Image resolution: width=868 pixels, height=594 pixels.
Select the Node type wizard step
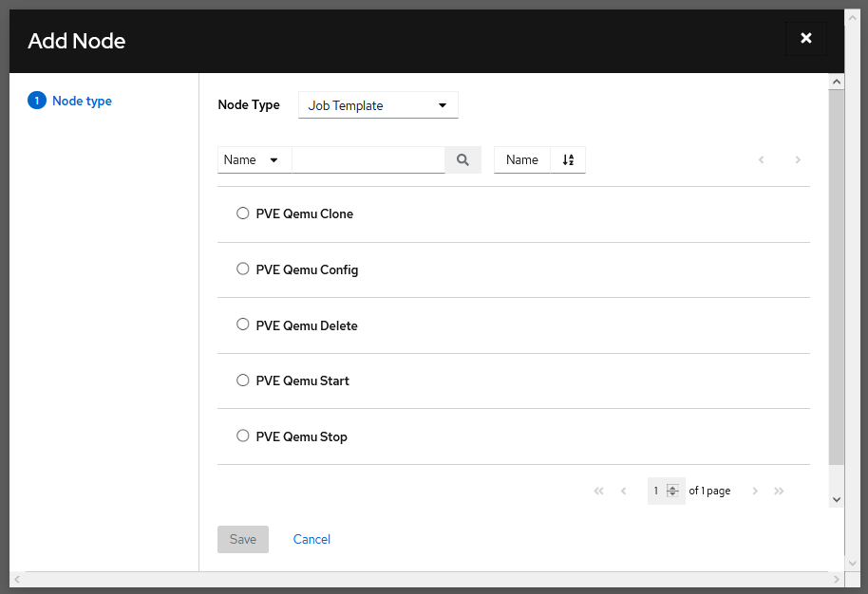(x=81, y=101)
